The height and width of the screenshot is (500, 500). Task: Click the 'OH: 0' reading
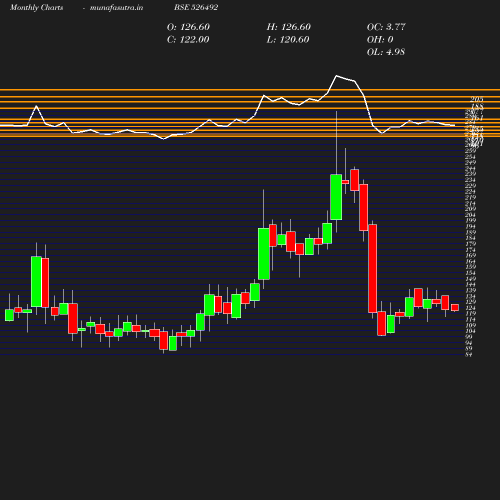coord(380,40)
